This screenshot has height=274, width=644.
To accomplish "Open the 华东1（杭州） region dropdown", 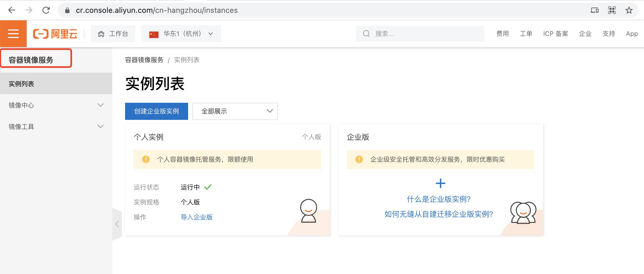I will click(181, 34).
